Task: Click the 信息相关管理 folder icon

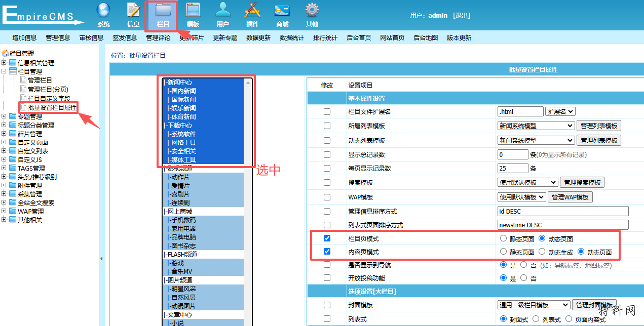Action: 13,63
